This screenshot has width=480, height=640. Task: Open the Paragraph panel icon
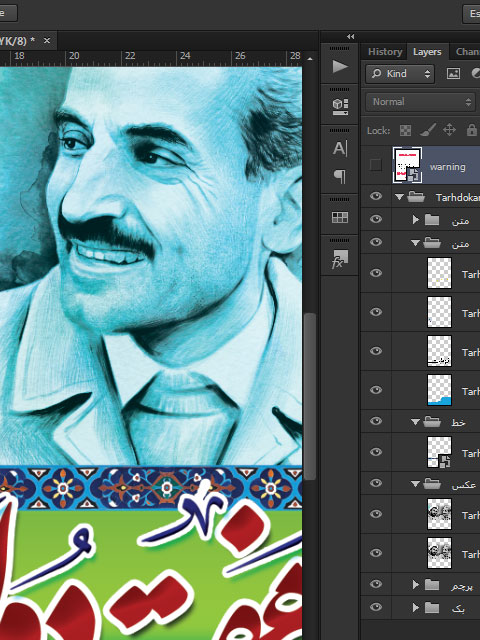pyautogui.click(x=340, y=177)
